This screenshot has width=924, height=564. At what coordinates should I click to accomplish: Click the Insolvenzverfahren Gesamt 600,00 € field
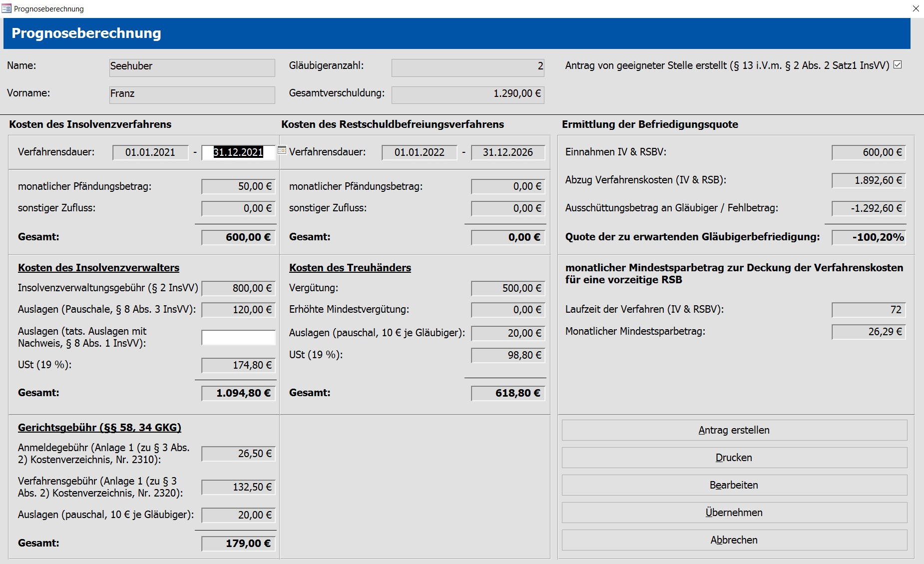point(238,237)
